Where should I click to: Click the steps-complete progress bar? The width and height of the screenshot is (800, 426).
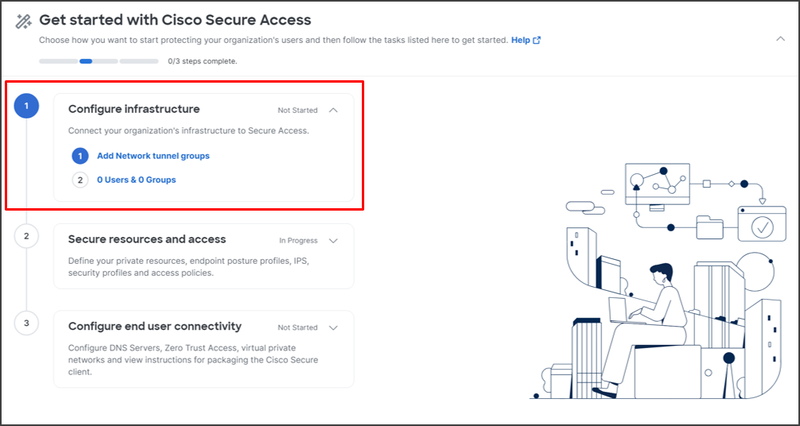point(99,61)
